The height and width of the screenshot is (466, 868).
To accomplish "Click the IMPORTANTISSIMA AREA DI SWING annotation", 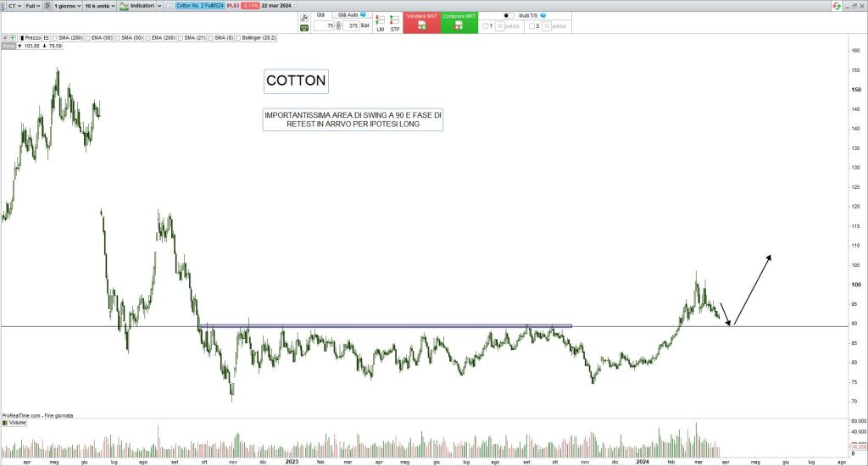I will coord(353,119).
